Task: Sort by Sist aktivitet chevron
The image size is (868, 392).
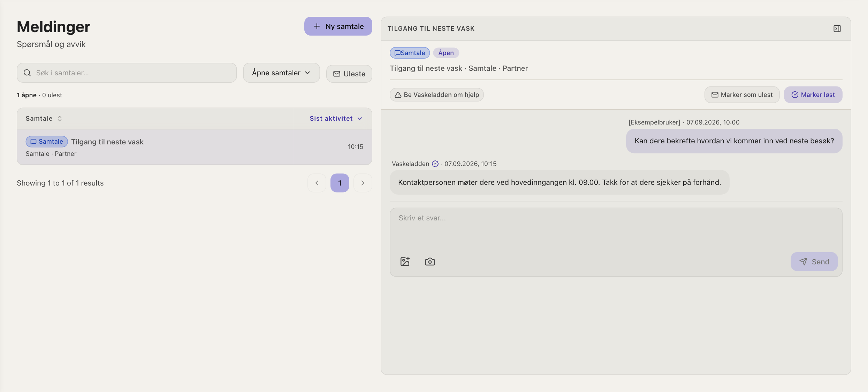Action: coord(360,119)
